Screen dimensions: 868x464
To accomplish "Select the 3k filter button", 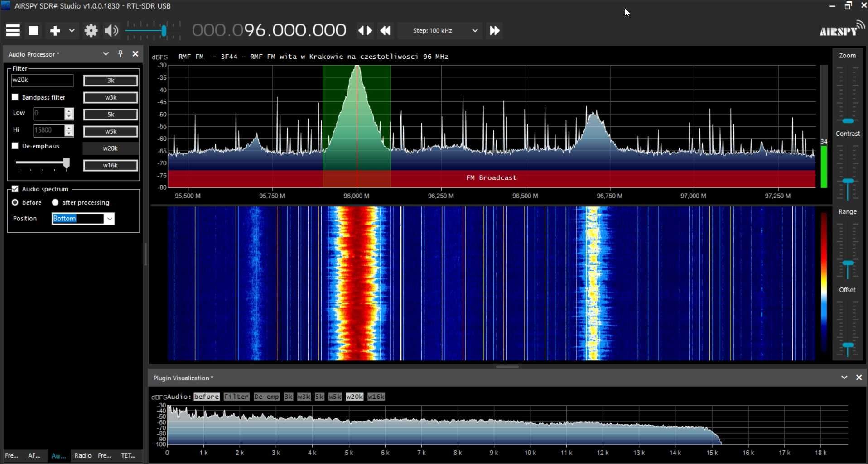I will [111, 81].
